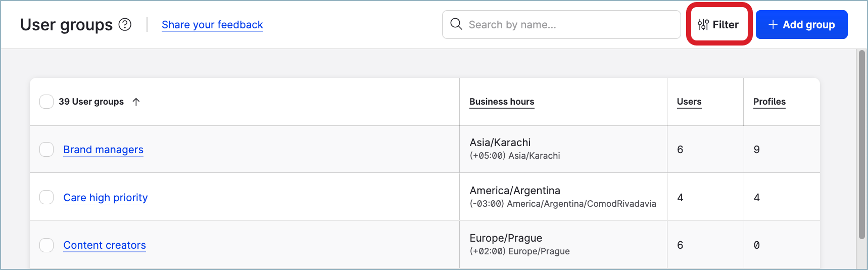Sort by Business hours column header
The height and width of the screenshot is (270, 868).
502,102
